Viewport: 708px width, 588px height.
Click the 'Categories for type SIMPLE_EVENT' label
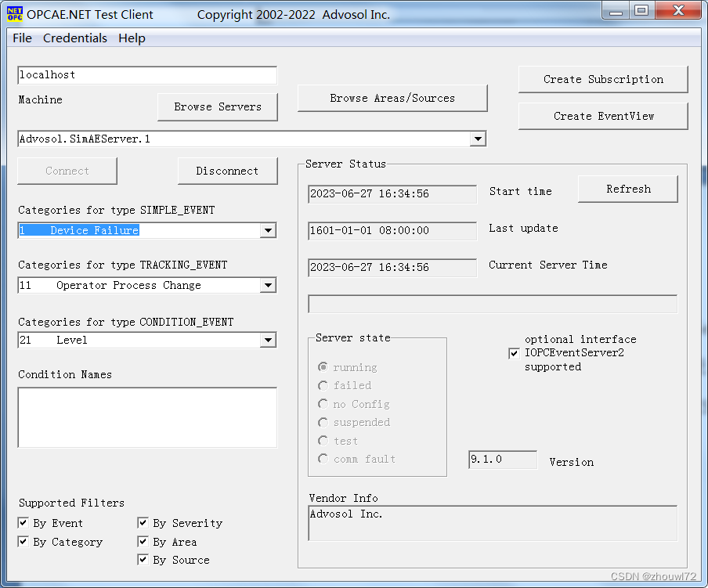tap(117, 211)
